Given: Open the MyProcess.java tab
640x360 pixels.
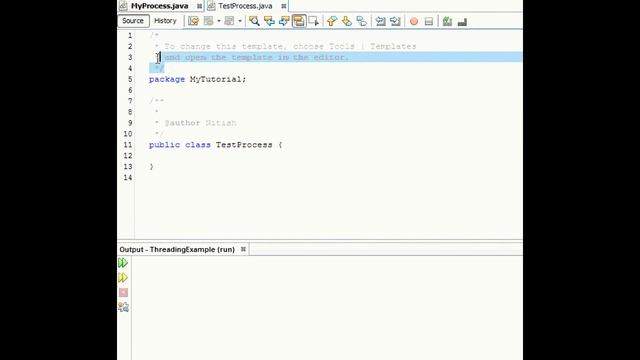Looking at the screenshot, I should 160,6.
